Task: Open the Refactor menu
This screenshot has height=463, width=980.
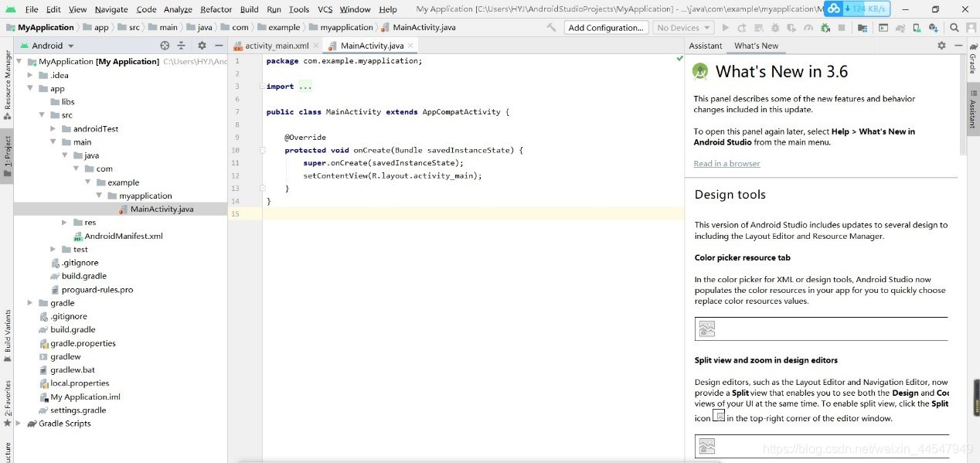Action: pyautogui.click(x=216, y=9)
